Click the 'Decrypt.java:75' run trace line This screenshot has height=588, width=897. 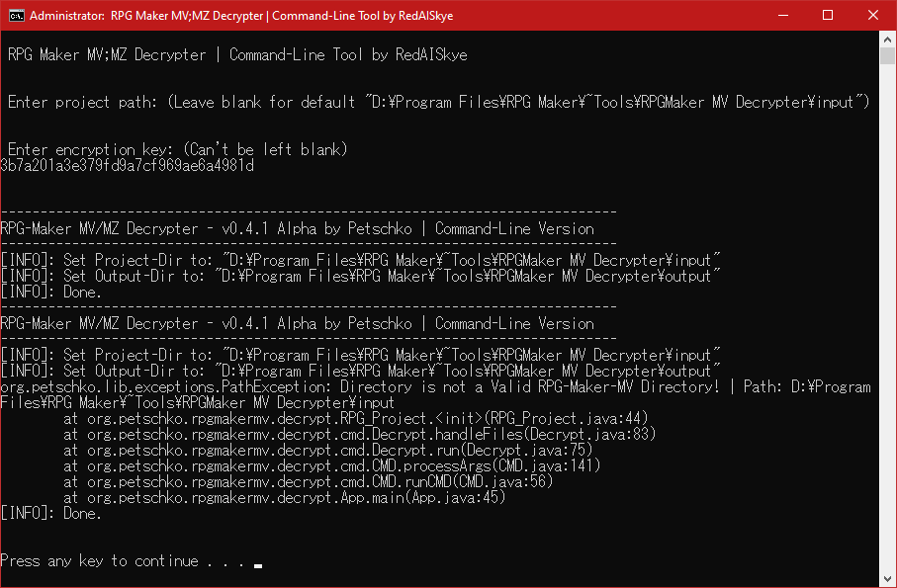coord(327,451)
